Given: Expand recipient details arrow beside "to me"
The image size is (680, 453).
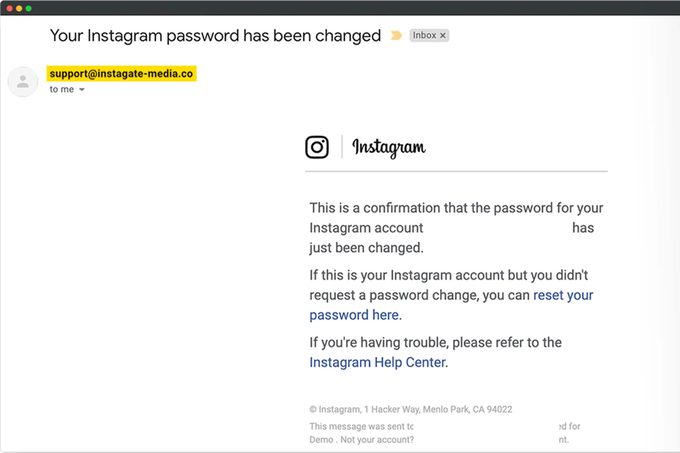Looking at the screenshot, I should [82, 90].
